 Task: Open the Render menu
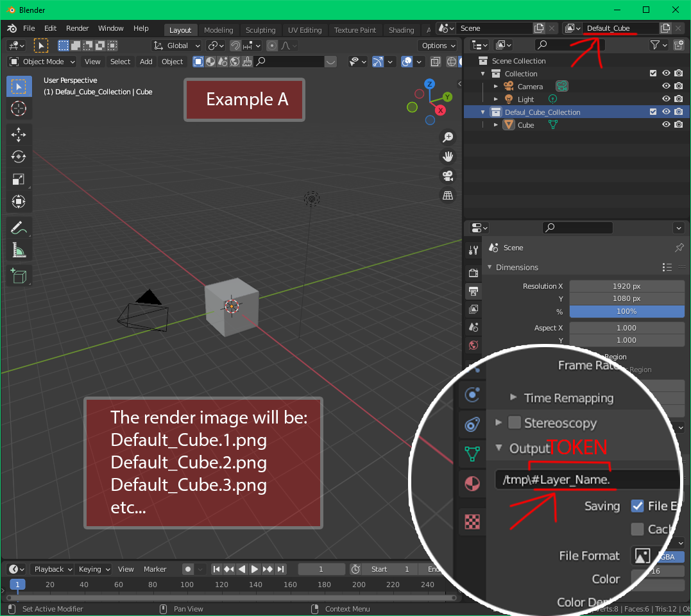click(77, 28)
